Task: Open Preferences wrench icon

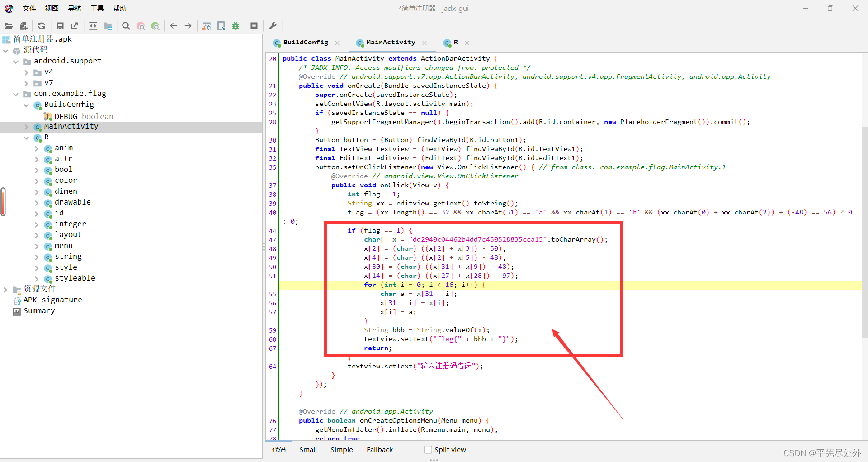Action: [x=273, y=26]
